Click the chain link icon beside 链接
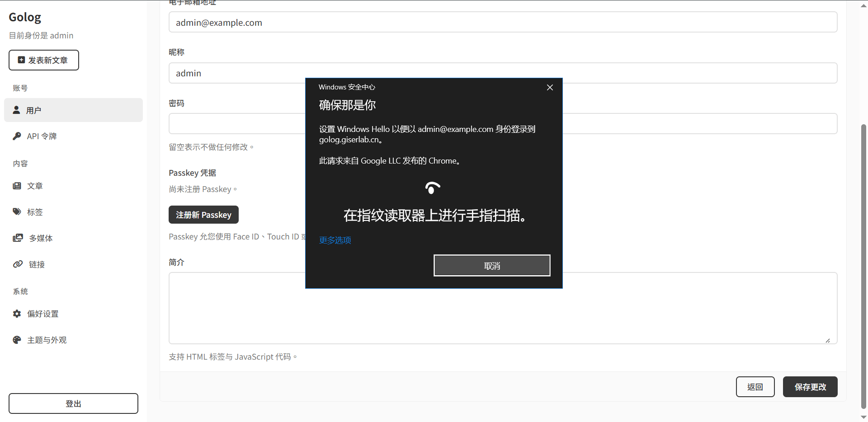Image resolution: width=868 pixels, height=422 pixels. pos(18,264)
